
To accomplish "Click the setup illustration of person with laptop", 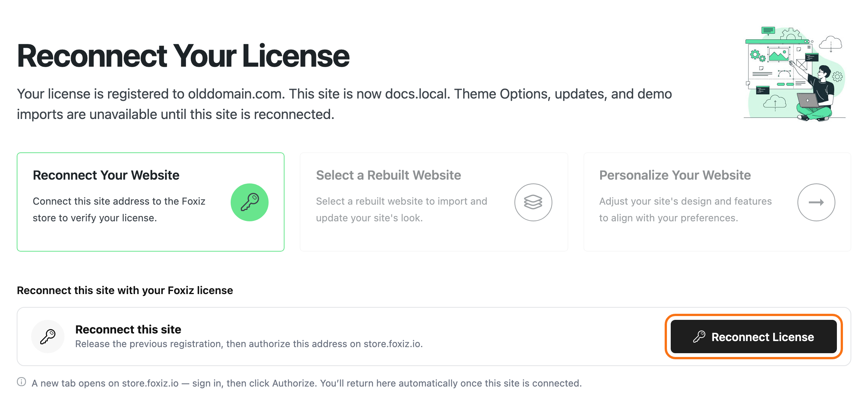I will click(x=795, y=74).
